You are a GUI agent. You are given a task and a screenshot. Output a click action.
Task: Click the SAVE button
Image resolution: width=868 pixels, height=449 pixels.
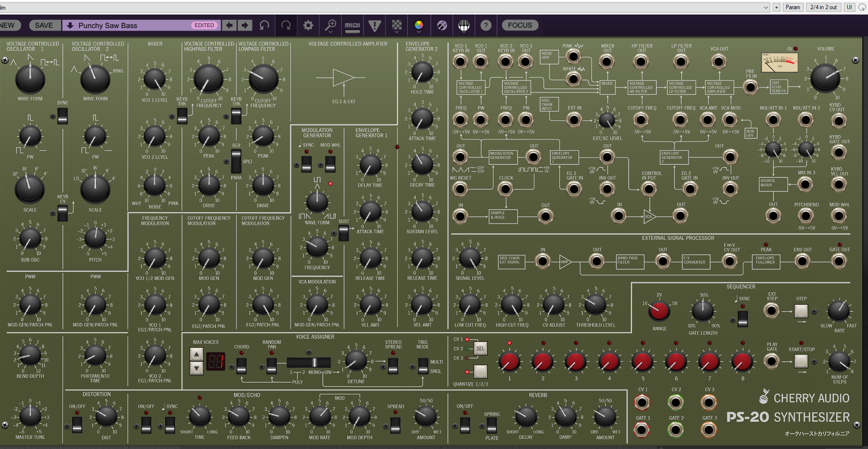click(44, 25)
